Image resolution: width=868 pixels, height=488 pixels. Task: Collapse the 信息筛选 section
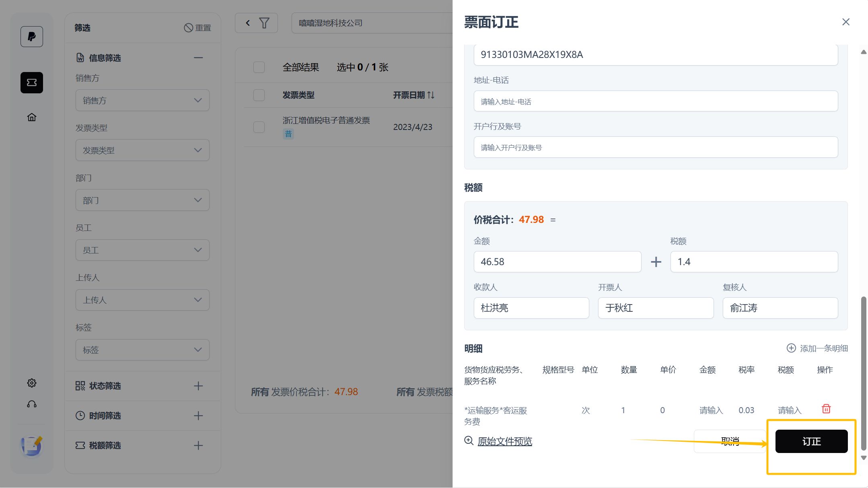point(198,58)
